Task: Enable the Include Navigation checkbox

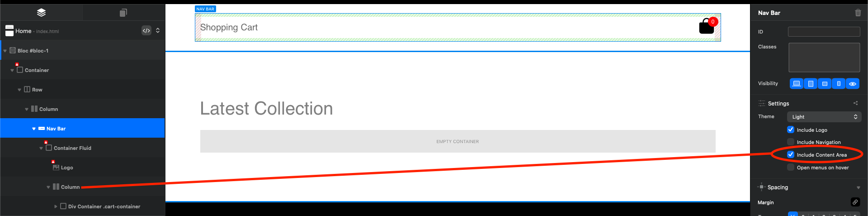Action: click(x=791, y=142)
